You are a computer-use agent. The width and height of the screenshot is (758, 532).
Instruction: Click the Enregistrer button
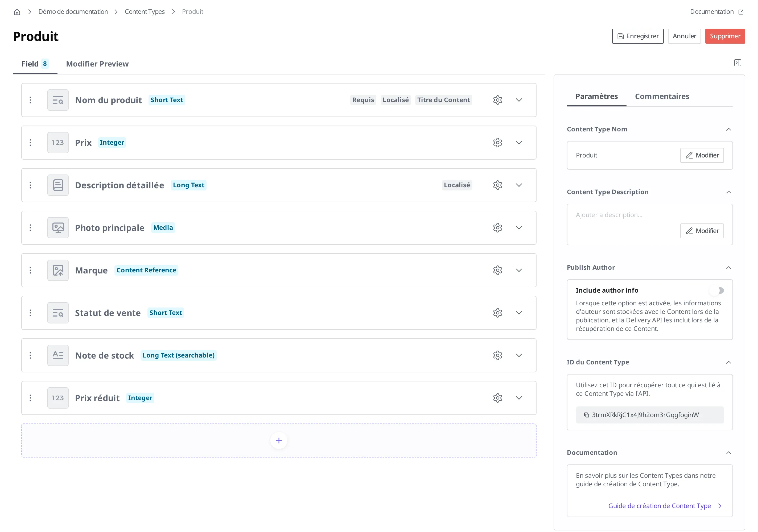[x=637, y=36]
